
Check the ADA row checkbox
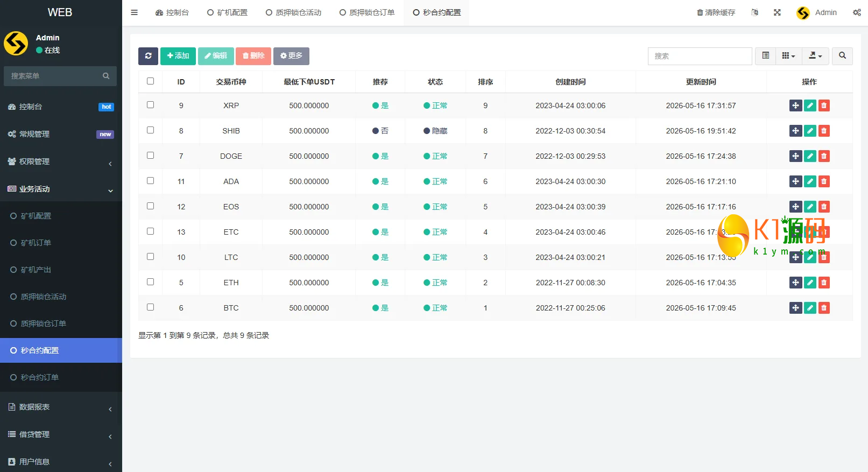pos(150,181)
